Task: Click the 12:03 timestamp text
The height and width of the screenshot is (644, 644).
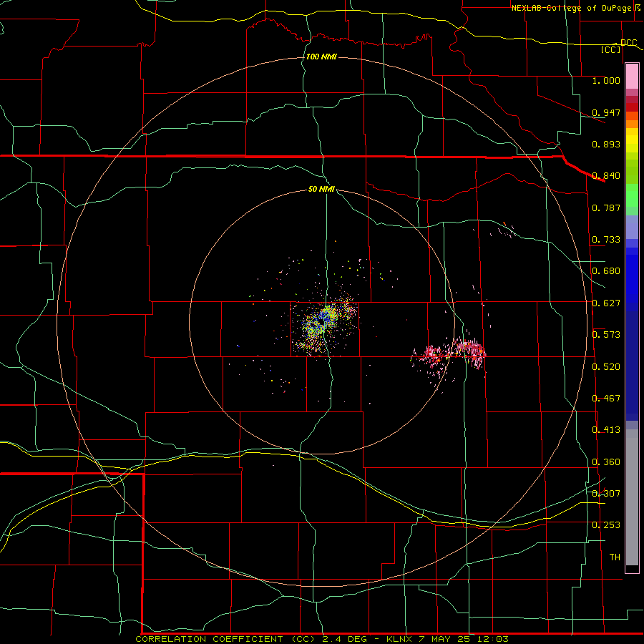Action: point(493,639)
